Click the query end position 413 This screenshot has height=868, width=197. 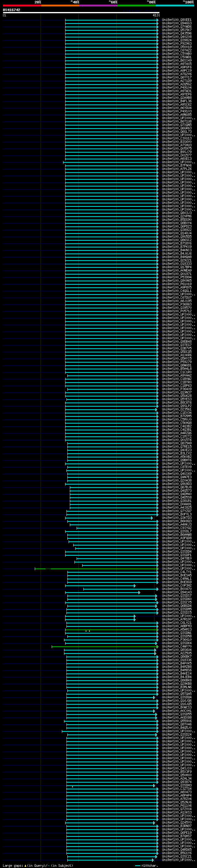tap(155, 15)
